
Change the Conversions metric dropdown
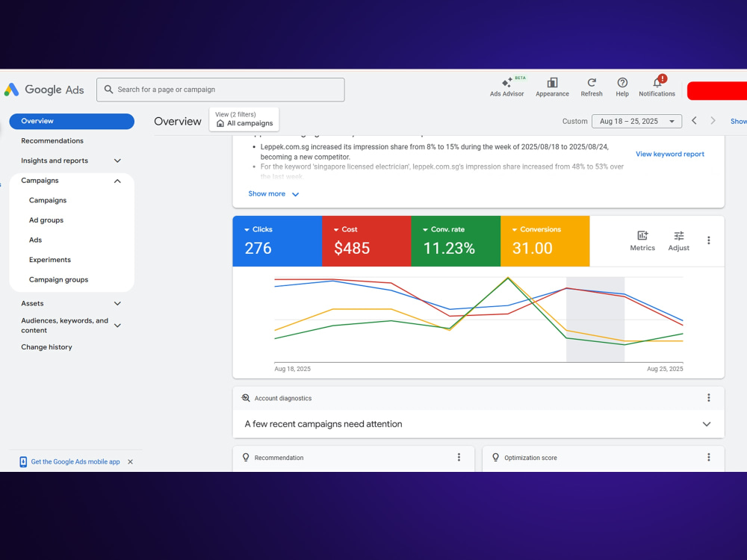(536, 229)
